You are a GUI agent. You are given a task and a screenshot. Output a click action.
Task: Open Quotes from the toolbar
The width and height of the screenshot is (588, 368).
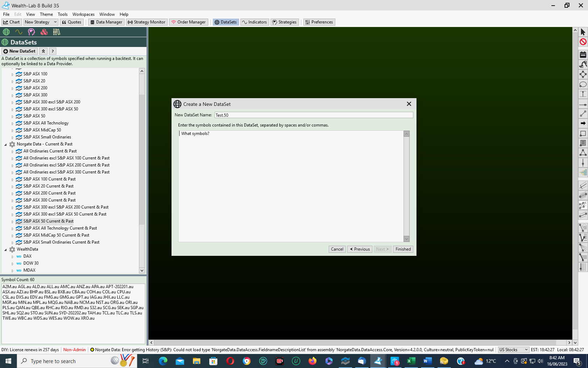click(x=72, y=22)
